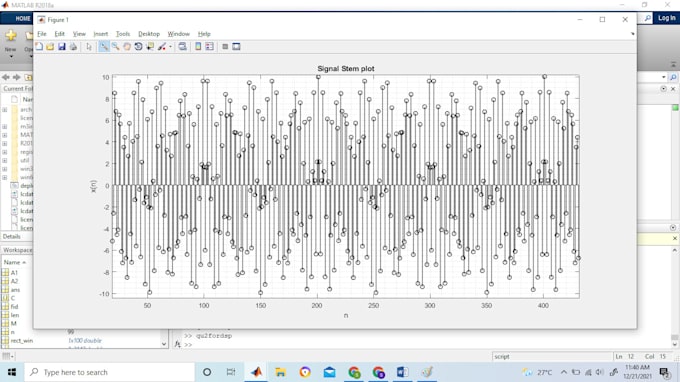
Task: Click the figure dock arrow below close button
Action: 632,34
